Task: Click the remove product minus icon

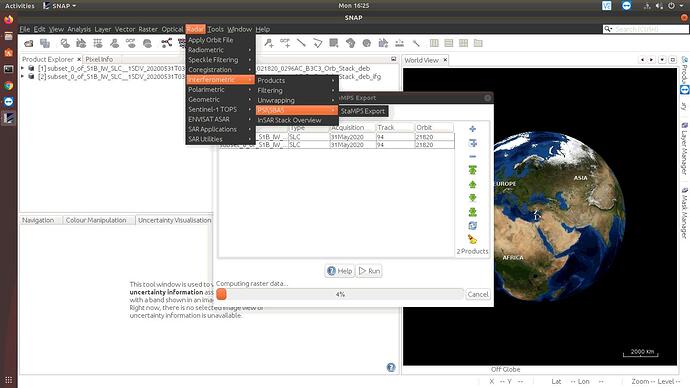Action: point(473,157)
